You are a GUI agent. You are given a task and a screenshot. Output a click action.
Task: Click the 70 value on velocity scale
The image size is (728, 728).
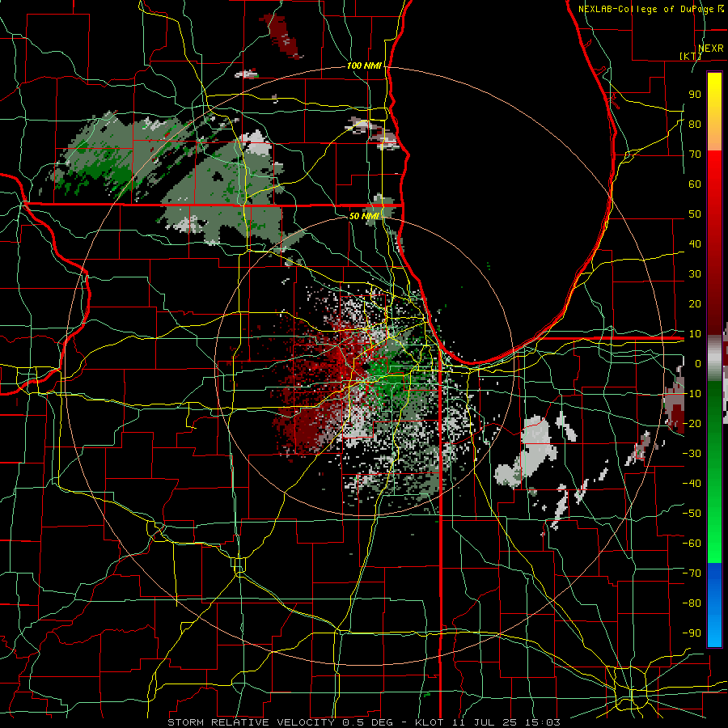coord(695,154)
